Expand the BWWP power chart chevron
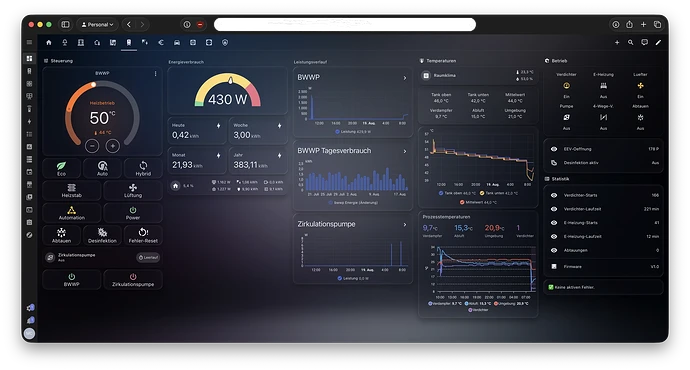 click(x=405, y=78)
